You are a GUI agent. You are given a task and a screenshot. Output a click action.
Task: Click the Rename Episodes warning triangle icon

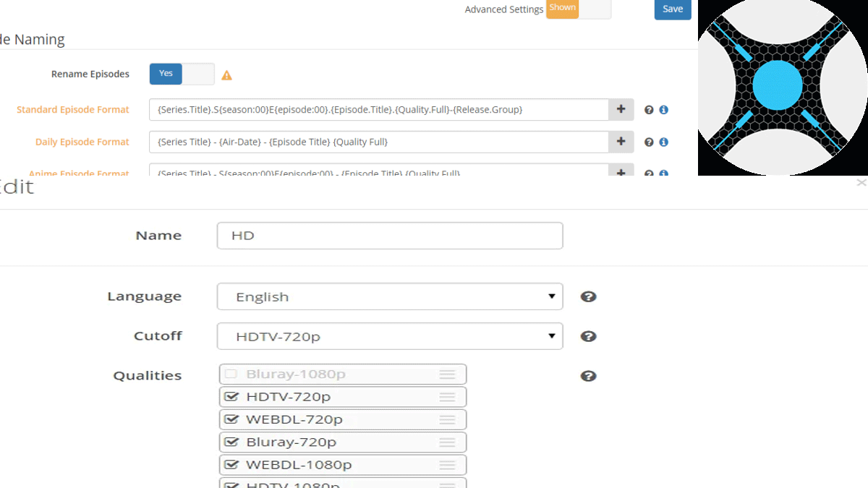(226, 74)
